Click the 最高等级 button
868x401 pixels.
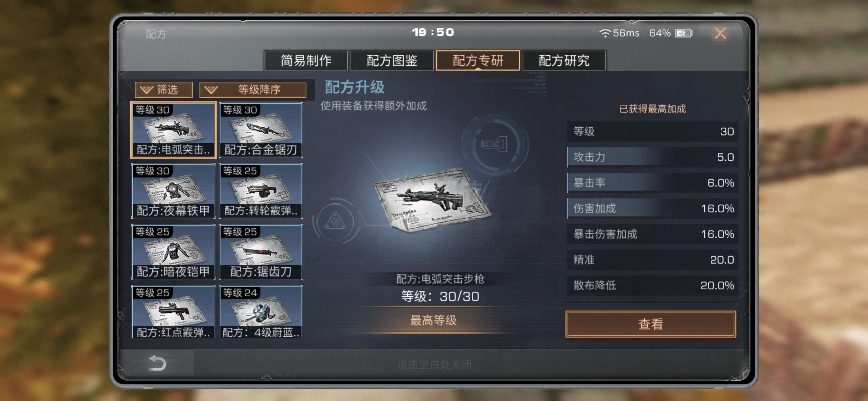click(433, 320)
